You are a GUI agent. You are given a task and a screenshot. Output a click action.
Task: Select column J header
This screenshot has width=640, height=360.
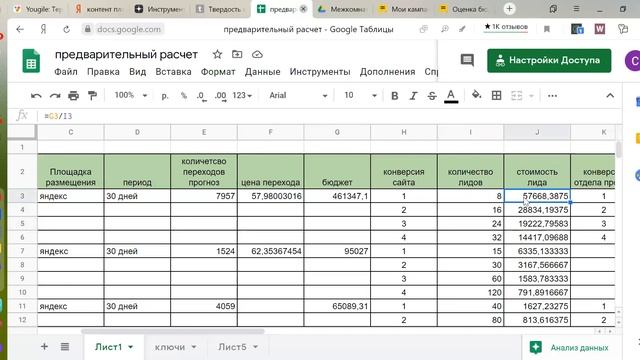(x=537, y=132)
